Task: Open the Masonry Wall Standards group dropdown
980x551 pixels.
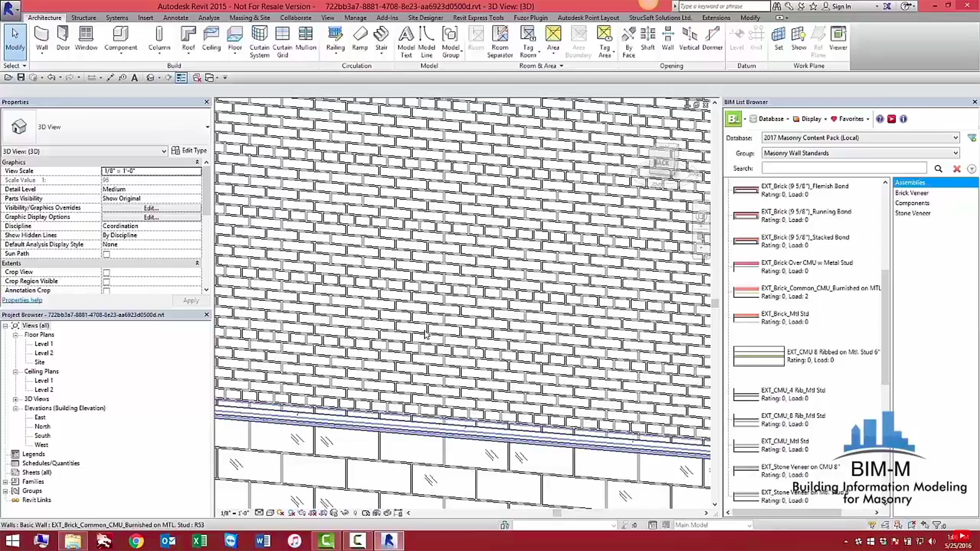Action: pyautogui.click(x=955, y=153)
